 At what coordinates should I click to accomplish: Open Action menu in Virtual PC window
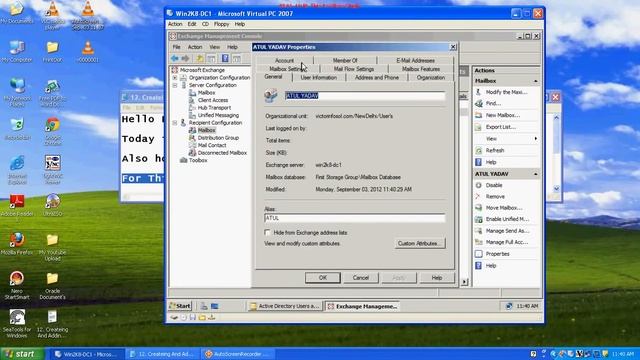[x=175, y=24]
